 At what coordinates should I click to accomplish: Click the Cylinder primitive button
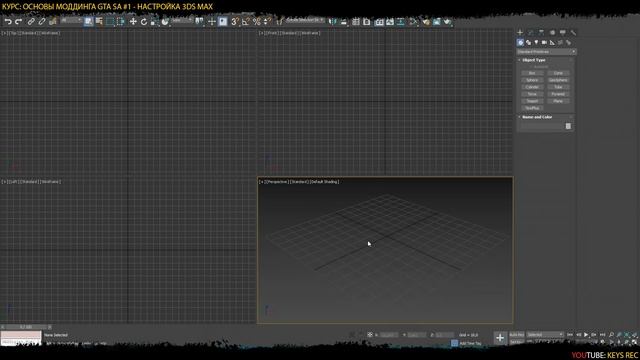tap(532, 87)
